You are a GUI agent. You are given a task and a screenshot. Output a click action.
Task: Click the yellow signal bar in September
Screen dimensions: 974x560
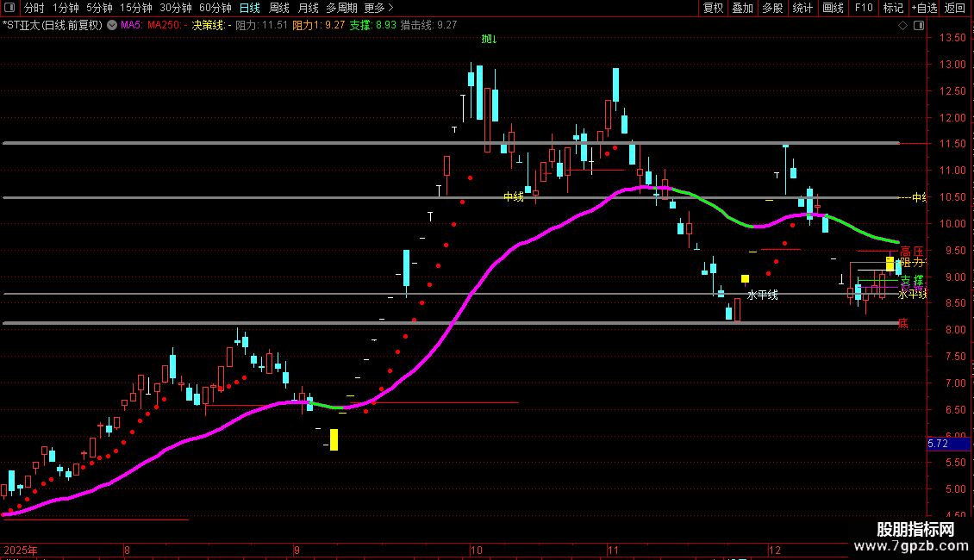pyautogui.click(x=334, y=439)
